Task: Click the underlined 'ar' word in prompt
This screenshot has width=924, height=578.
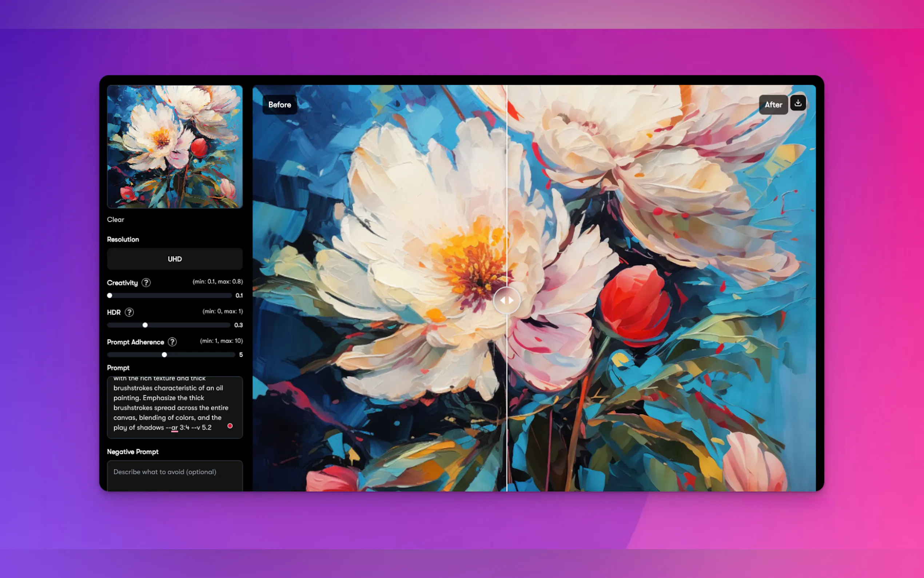Action: coord(175,427)
